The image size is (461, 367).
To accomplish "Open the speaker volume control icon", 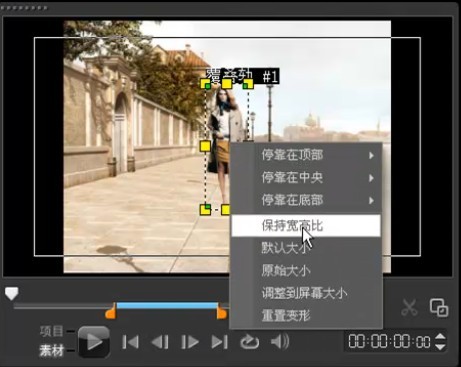I will click(x=280, y=342).
